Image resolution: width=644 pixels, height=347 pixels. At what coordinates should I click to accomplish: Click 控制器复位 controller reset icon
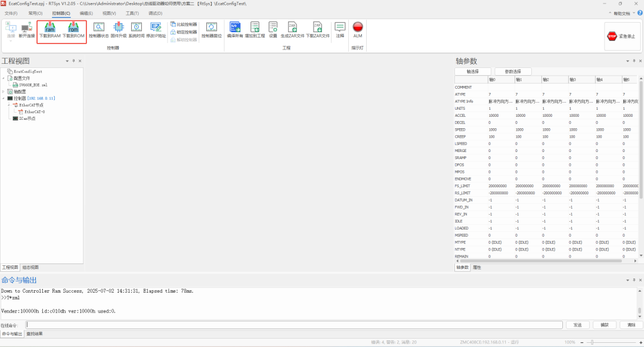(x=212, y=30)
